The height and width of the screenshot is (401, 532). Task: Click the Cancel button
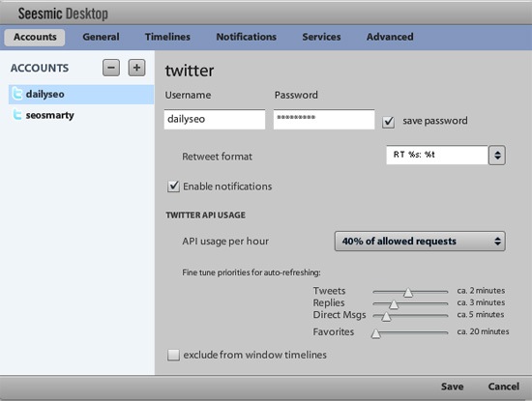point(504,387)
